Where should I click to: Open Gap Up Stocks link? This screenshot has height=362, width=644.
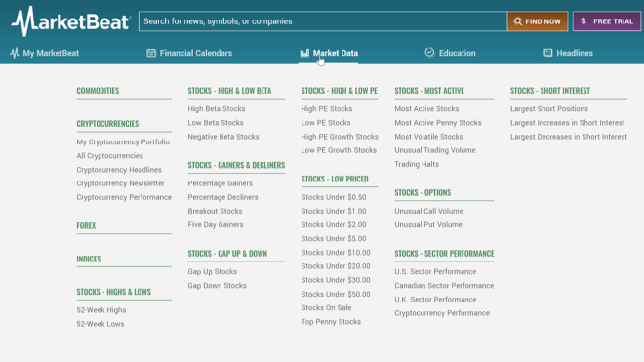[213, 271]
